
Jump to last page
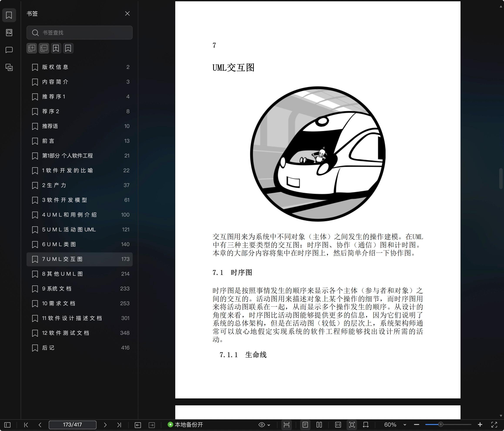tap(119, 425)
